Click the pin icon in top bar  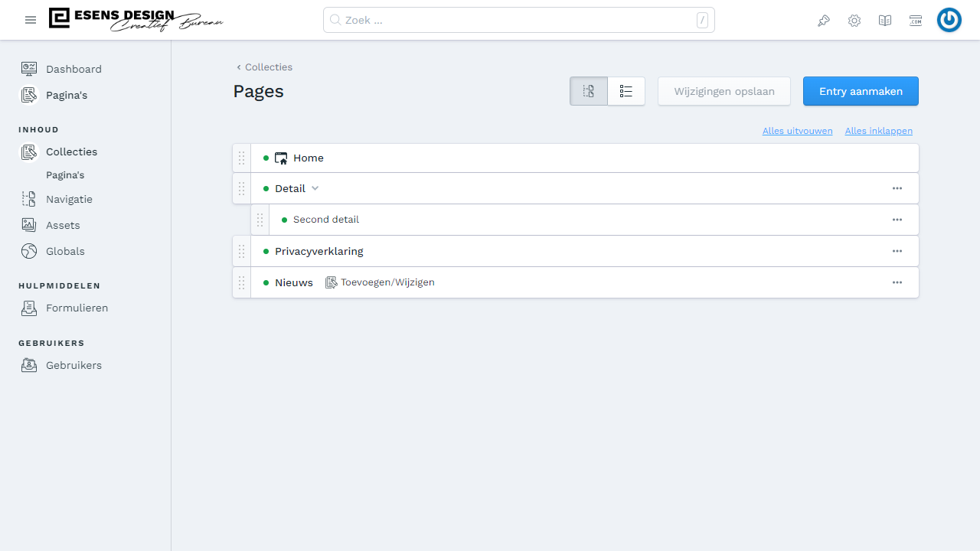[824, 21]
